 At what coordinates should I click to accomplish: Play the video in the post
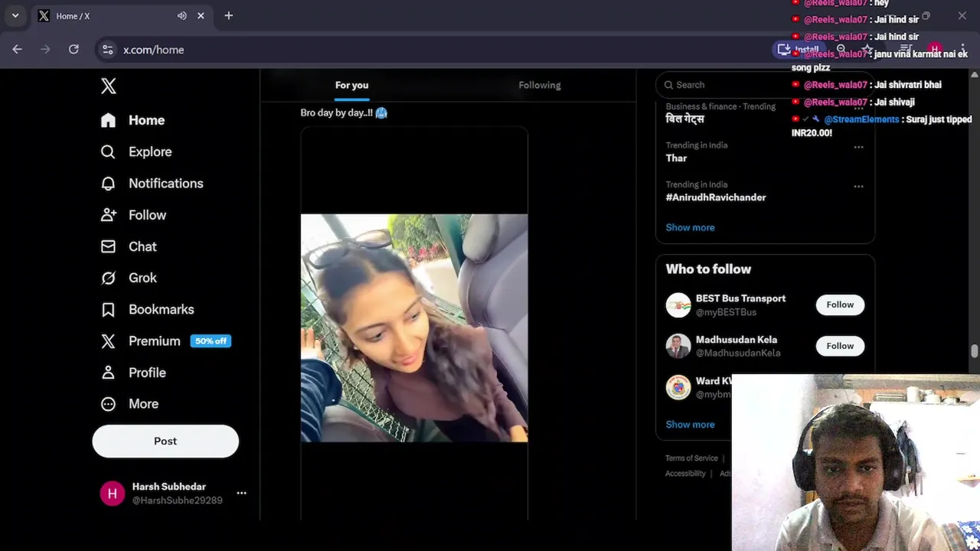tap(414, 328)
